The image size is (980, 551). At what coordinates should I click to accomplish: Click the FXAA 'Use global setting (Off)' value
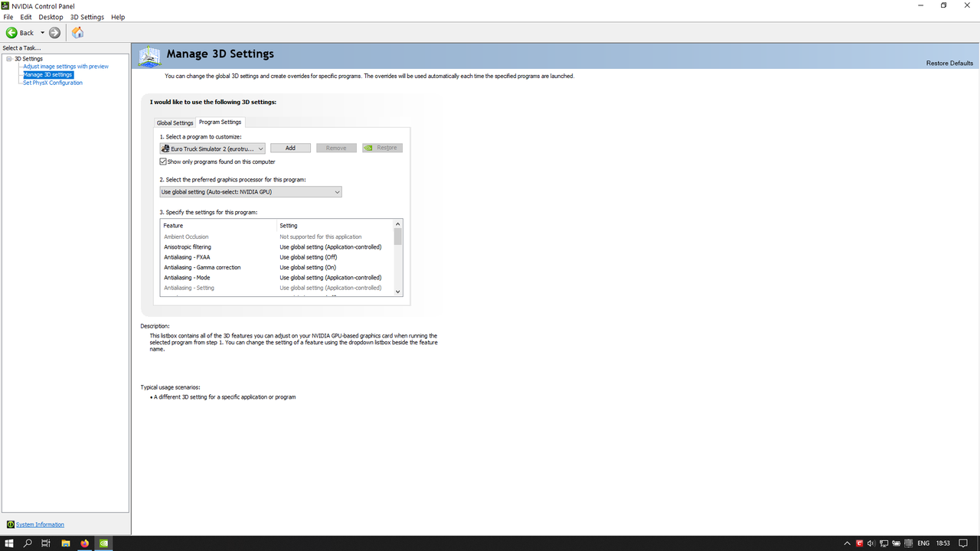[x=308, y=257]
